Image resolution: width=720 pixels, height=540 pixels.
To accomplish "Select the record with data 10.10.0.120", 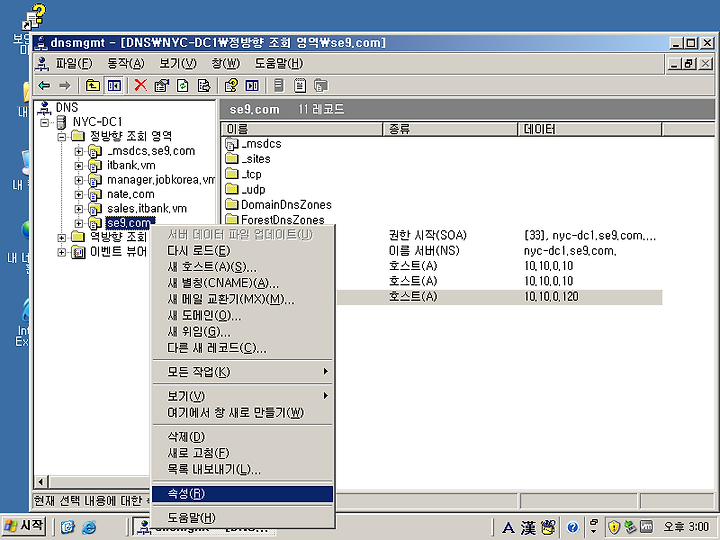I will coord(500,297).
